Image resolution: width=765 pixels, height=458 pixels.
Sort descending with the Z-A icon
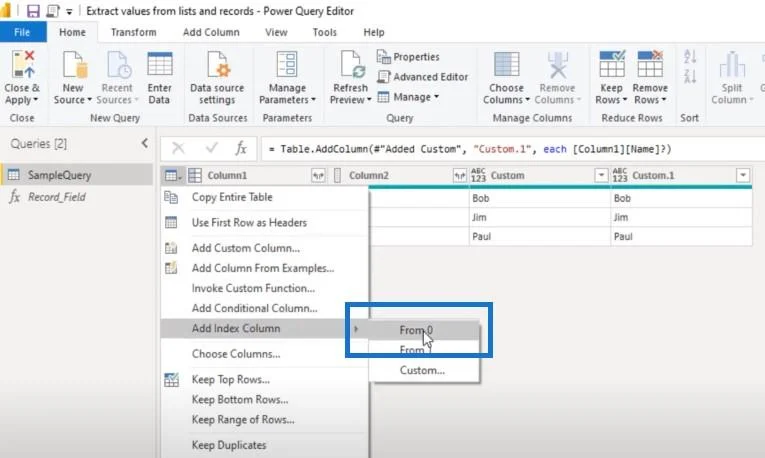coord(690,76)
